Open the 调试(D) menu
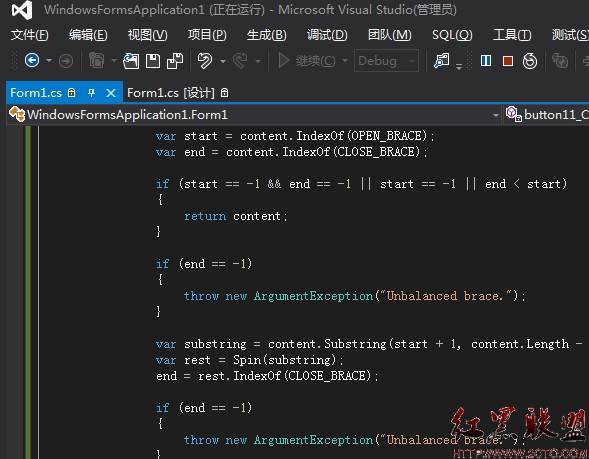 327,35
